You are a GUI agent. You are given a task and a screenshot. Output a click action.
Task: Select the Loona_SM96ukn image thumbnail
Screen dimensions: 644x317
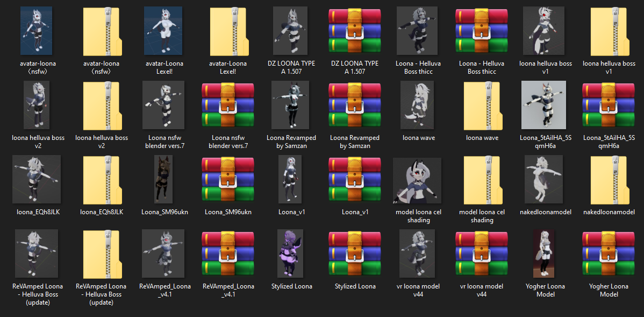click(x=163, y=179)
